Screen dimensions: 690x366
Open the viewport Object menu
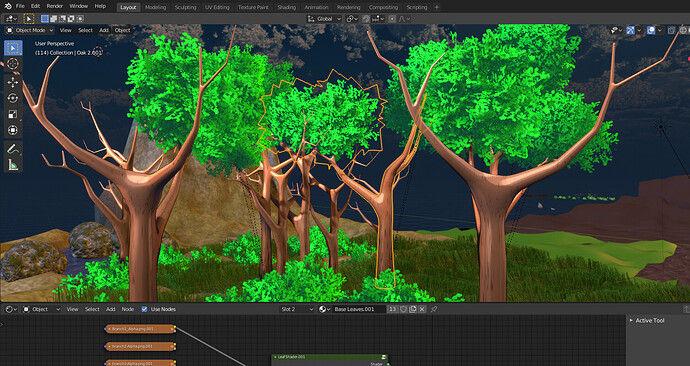122,30
